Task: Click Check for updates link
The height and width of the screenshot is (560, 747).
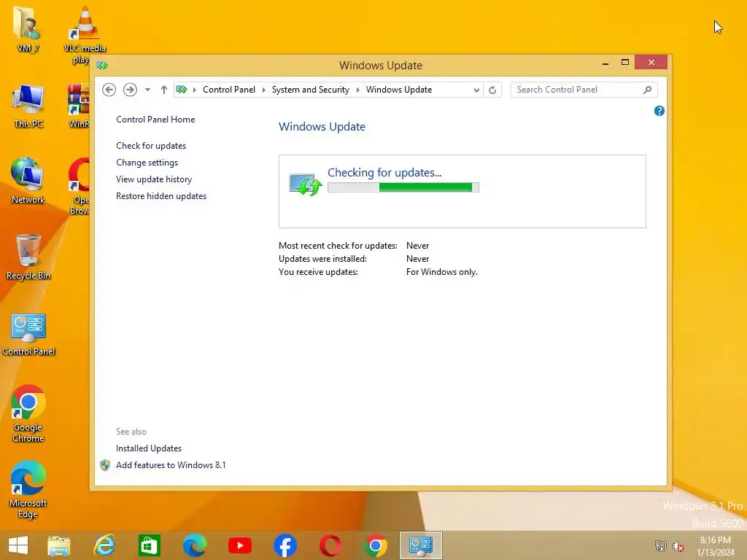Action: click(151, 146)
